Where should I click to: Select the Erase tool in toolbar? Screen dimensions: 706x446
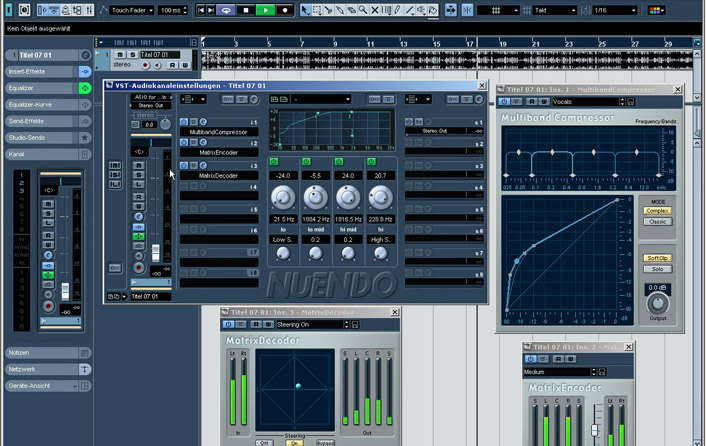(352, 10)
